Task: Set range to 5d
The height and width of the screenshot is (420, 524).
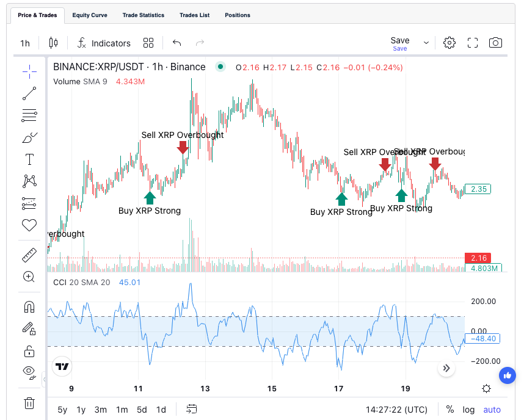Action: 142,410
